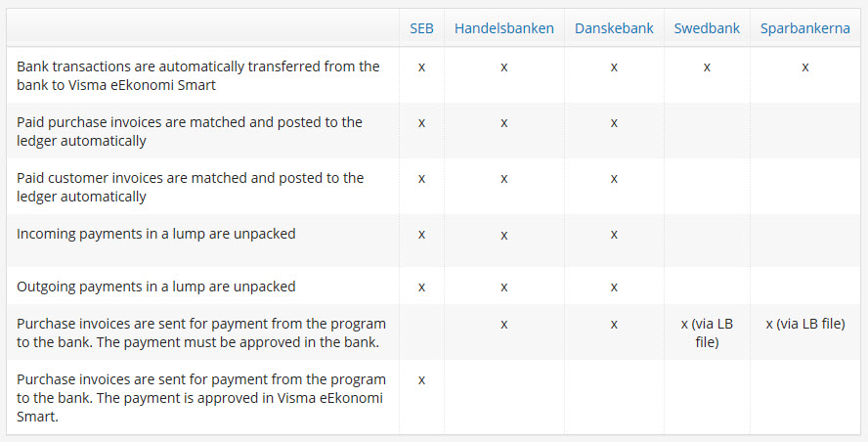Screen dimensions: 868x442
Task: Select the 'approved in Visma eEkonomi Smart' row text
Action: pyautogui.click(x=201, y=397)
